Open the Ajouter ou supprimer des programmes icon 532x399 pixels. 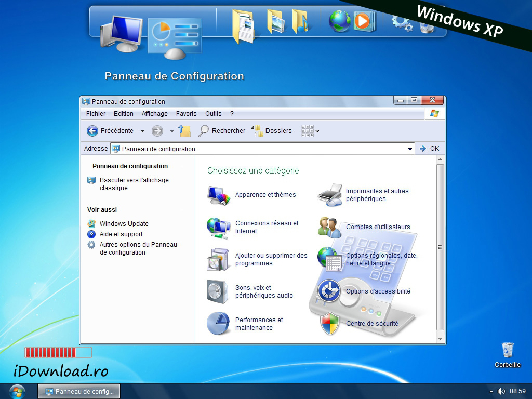tap(218, 259)
